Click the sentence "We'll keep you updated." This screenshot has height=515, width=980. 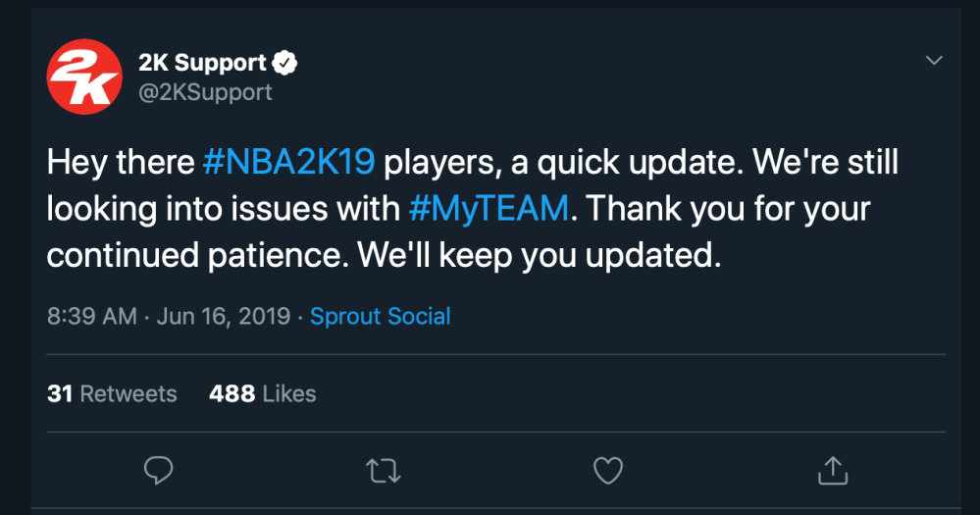[540, 255]
